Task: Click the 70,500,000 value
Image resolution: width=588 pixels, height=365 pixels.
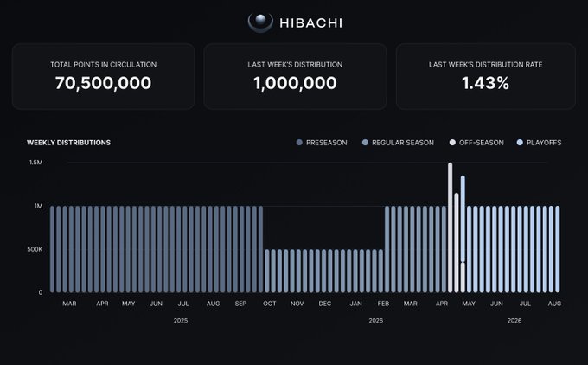Action: (103, 83)
